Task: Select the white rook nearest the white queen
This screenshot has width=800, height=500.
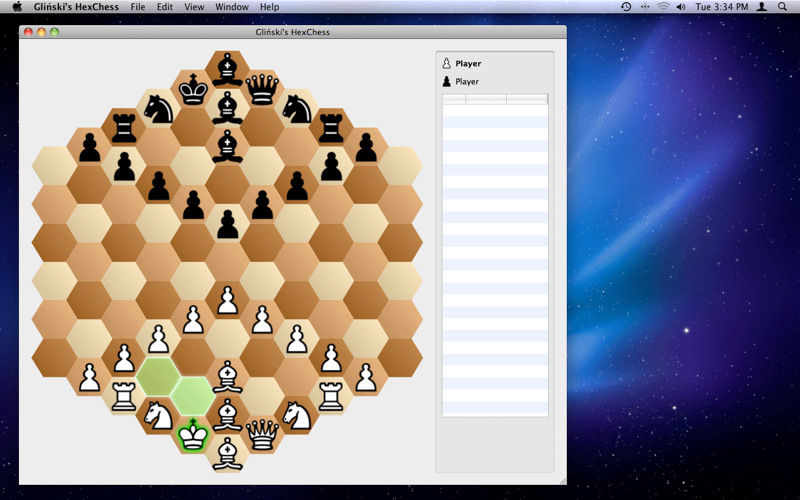Action: tap(331, 396)
